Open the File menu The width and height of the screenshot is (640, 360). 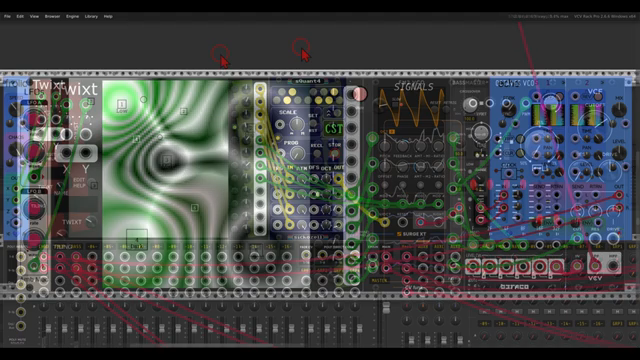pyautogui.click(x=7, y=16)
